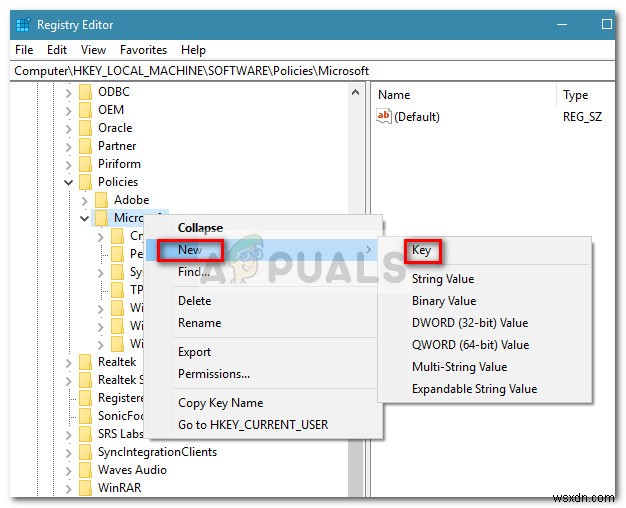
Task: Select the Piriform folder icon
Action: click(x=85, y=164)
